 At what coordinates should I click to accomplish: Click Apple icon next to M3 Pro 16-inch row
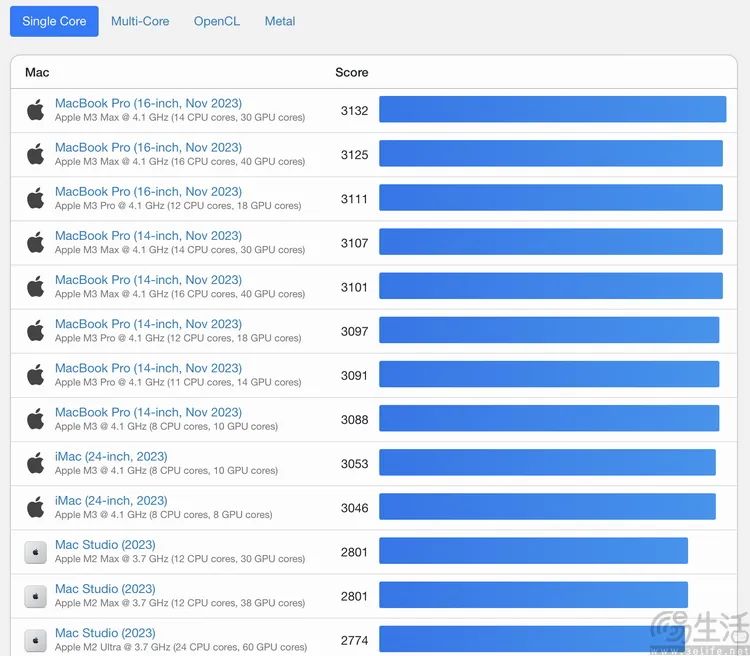pyautogui.click(x=36, y=198)
